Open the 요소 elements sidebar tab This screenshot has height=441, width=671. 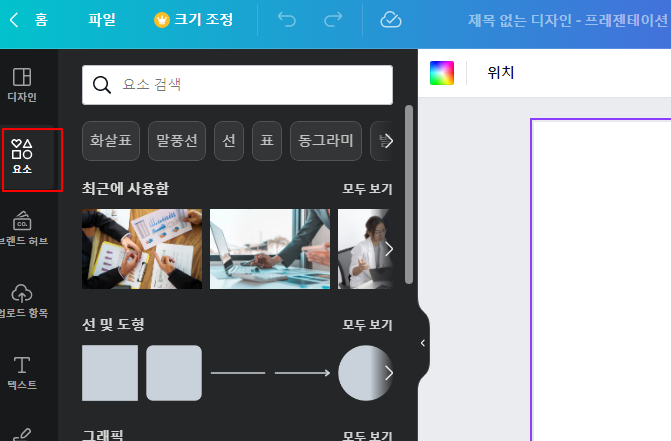pyautogui.click(x=22, y=157)
